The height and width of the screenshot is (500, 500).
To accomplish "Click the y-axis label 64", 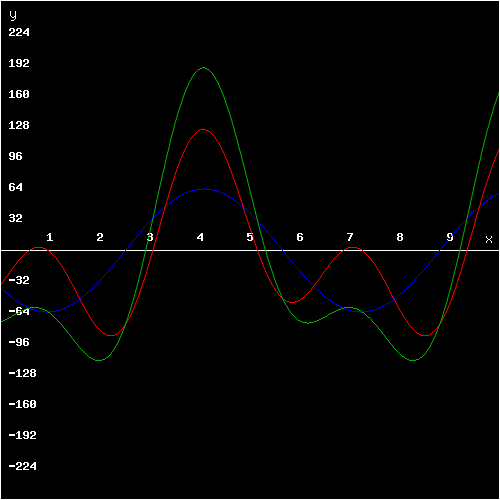I will (x=15, y=187).
